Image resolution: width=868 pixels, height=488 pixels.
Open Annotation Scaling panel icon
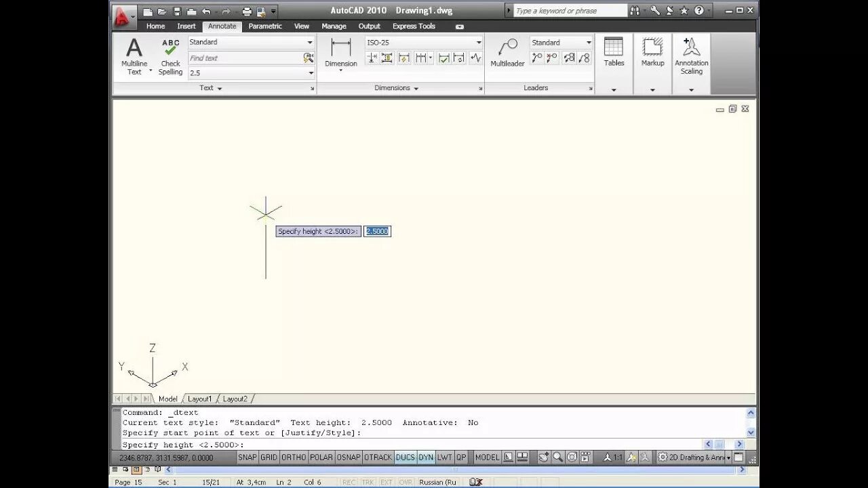click(x=691, y=56)
